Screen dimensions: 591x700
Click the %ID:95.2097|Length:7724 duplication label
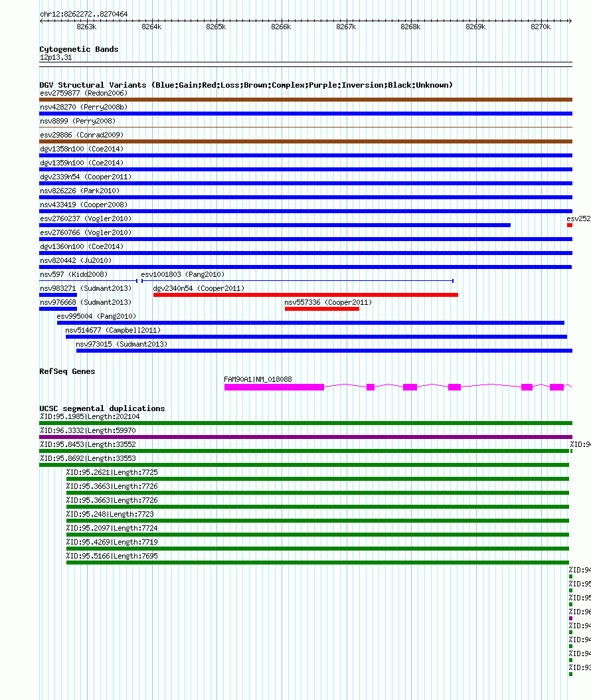pyautogui.click(x=112, y=528)
